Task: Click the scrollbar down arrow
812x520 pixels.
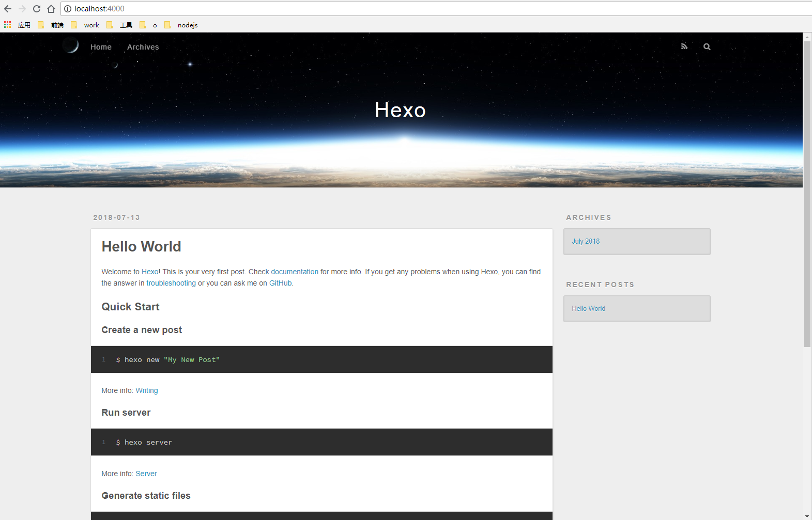Action: (x=807, y=516)
